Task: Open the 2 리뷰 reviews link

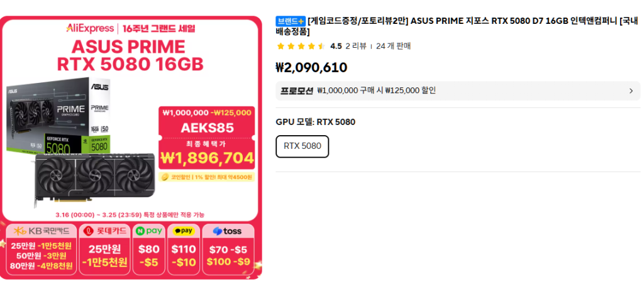Action: click(356, 46)
